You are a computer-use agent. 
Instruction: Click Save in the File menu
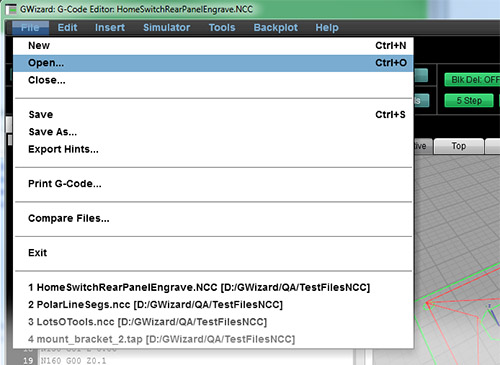pyautogui.click(x=213, y=115)
